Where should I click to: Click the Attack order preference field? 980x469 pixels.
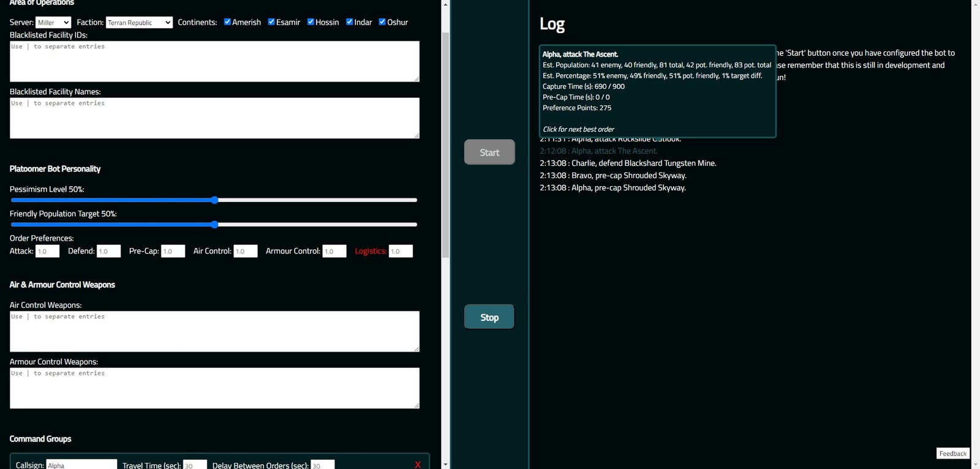click(x=47, y=251)
